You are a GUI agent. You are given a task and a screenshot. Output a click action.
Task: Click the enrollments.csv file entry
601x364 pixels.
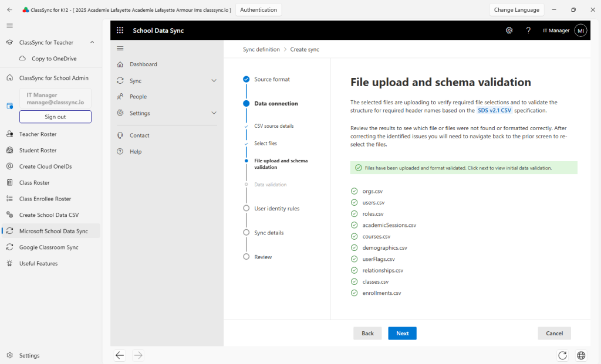pos(381,293)
